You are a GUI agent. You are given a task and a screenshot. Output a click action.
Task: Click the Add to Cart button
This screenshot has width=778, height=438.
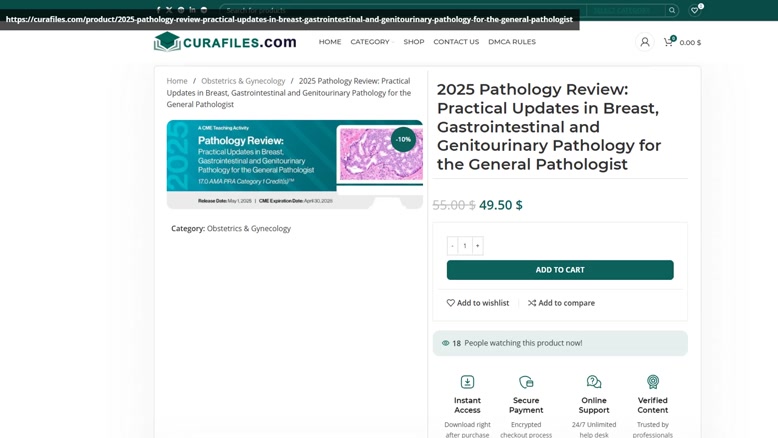[560, 270]
